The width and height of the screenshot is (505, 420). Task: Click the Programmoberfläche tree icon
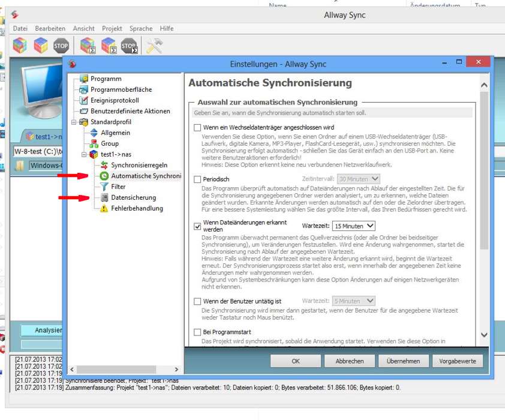pos(84,89)
